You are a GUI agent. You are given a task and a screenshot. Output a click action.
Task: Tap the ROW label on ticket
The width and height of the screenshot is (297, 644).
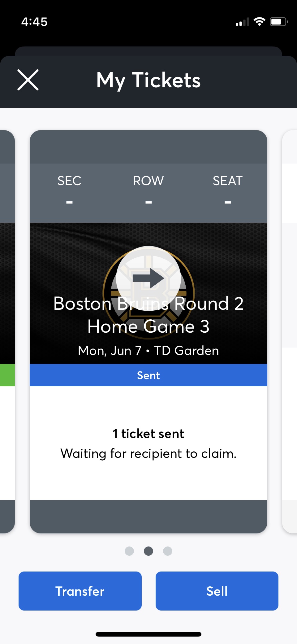(148, 181)
